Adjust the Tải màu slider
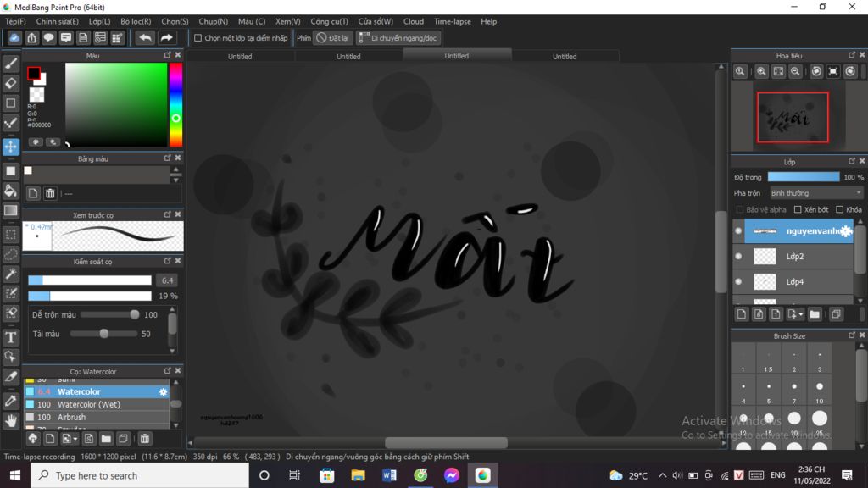868x488 pixels. coord(103,334)
